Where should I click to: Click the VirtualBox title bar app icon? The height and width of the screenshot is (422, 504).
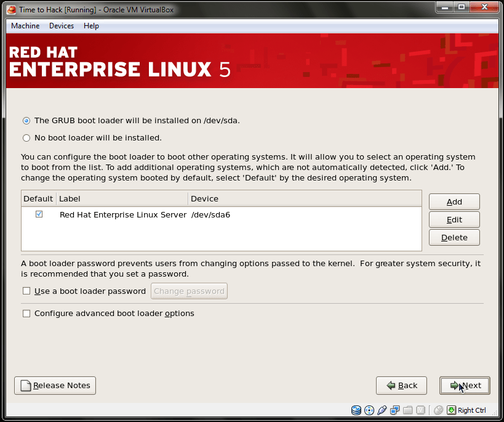pos(12,10)
